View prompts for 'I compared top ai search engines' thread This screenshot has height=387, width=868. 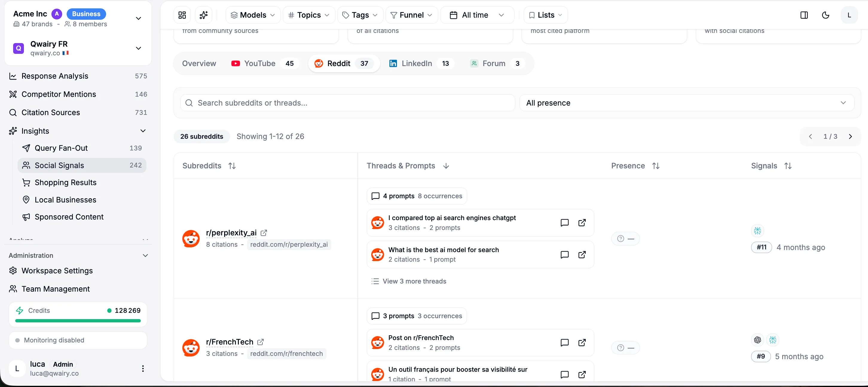point(564,223)
